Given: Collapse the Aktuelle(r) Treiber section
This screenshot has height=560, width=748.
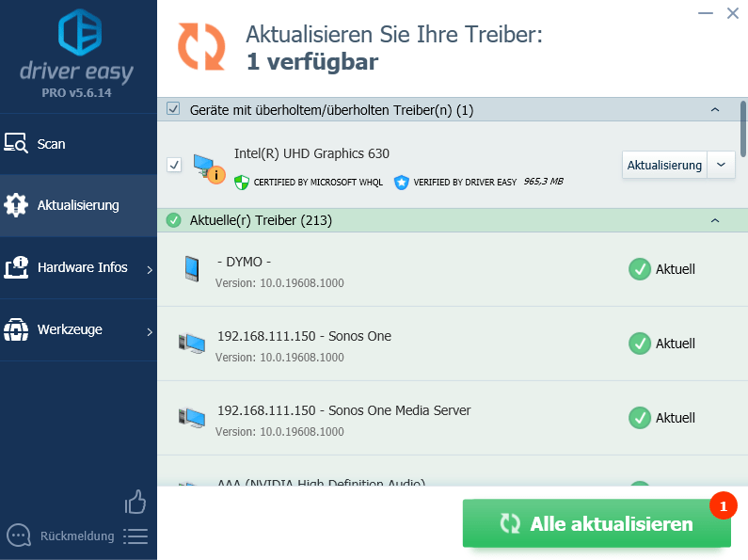Looking at the screenshot, I should (x=715, y=220).
